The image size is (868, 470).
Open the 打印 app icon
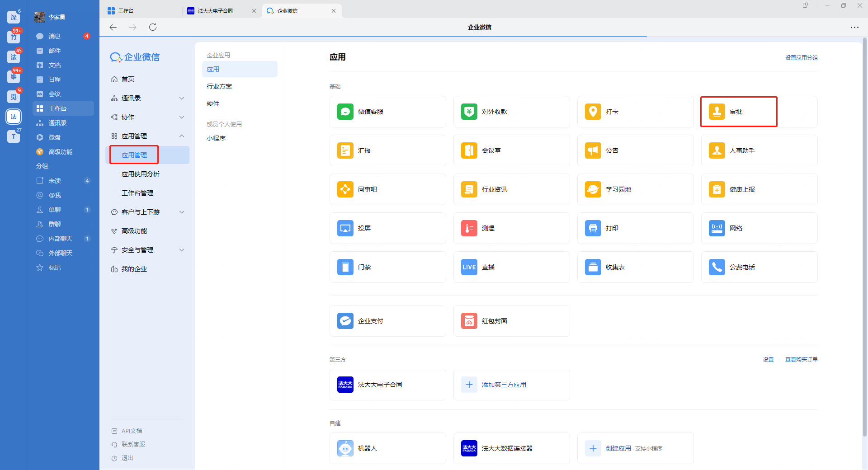[593, 228]
